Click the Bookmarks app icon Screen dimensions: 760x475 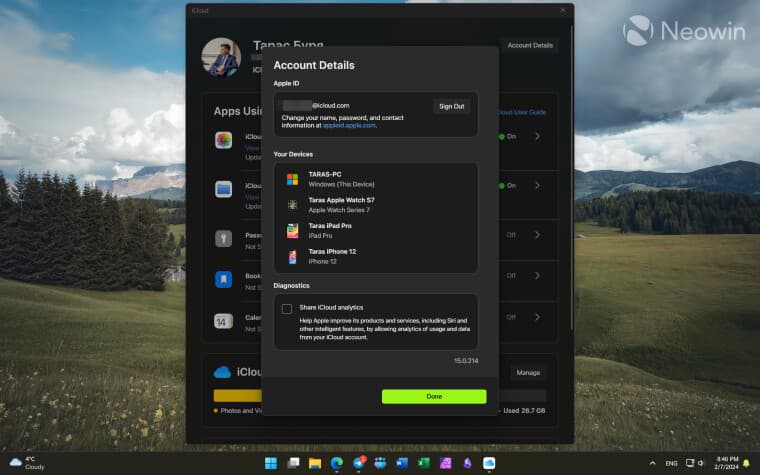223,279
